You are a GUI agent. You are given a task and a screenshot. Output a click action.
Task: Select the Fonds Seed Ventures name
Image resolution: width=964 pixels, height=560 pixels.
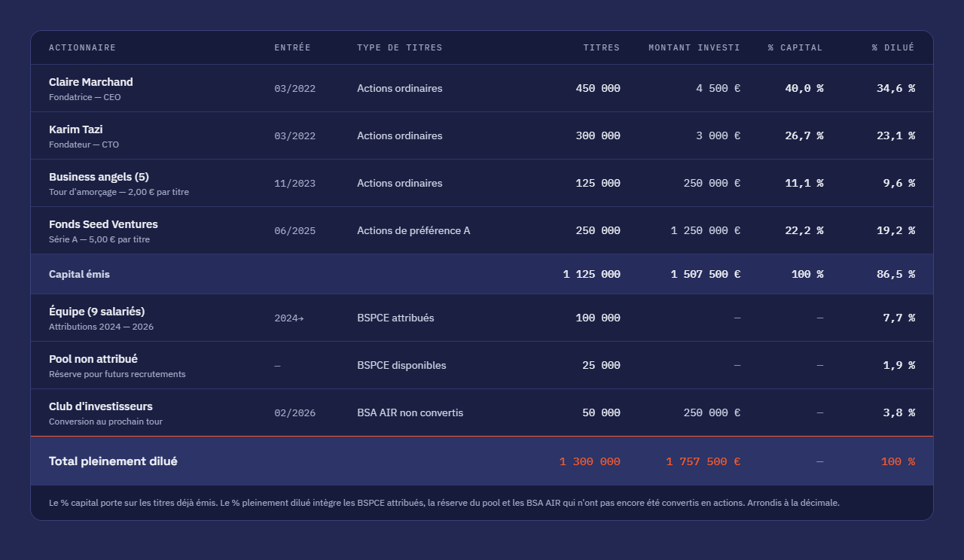[x=103, y=224]
